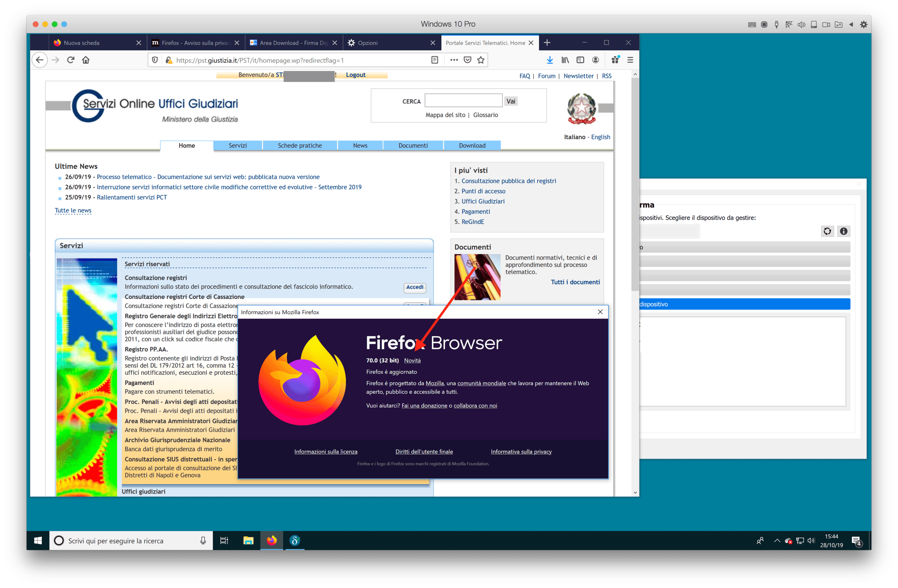Open Forum link
This screenshot has height=588, width=898.
[546, 76]
